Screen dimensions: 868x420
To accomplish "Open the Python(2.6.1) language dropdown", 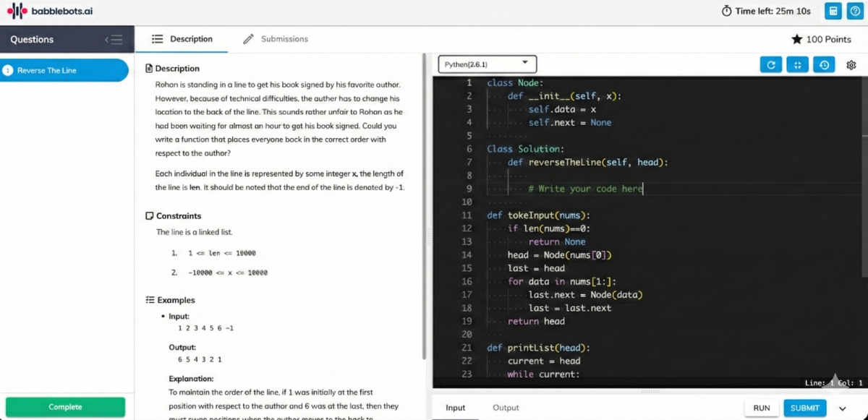I will (x=487, y=64).
